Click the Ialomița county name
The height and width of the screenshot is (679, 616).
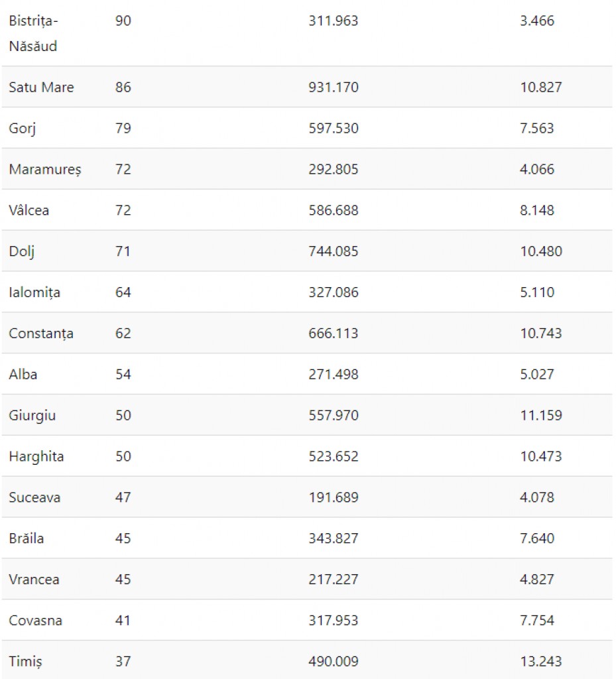34,292
